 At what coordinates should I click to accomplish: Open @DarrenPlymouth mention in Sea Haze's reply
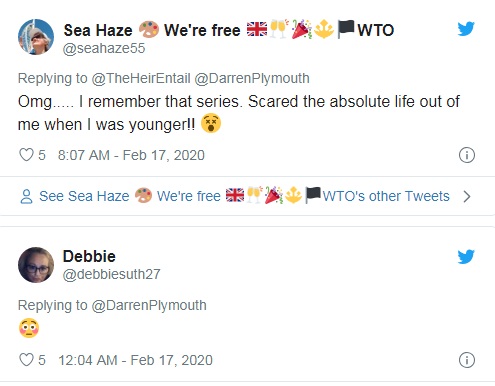[x=252, y=78]
